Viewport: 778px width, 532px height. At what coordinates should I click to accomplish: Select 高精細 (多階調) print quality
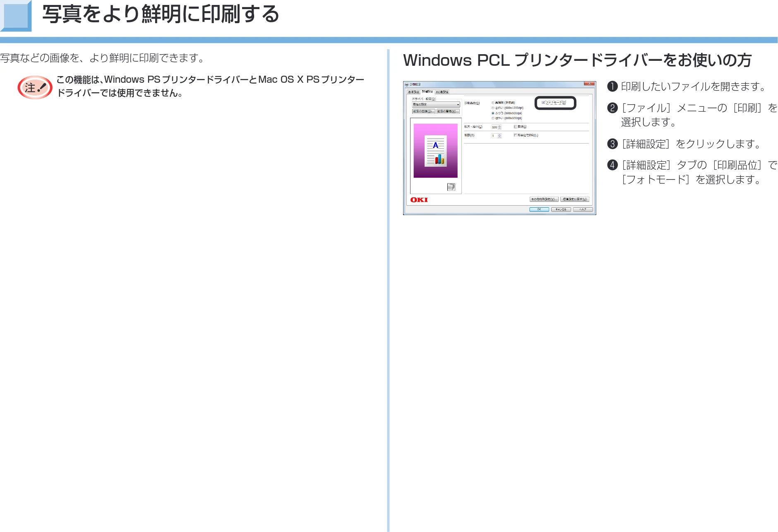[493, 103]
